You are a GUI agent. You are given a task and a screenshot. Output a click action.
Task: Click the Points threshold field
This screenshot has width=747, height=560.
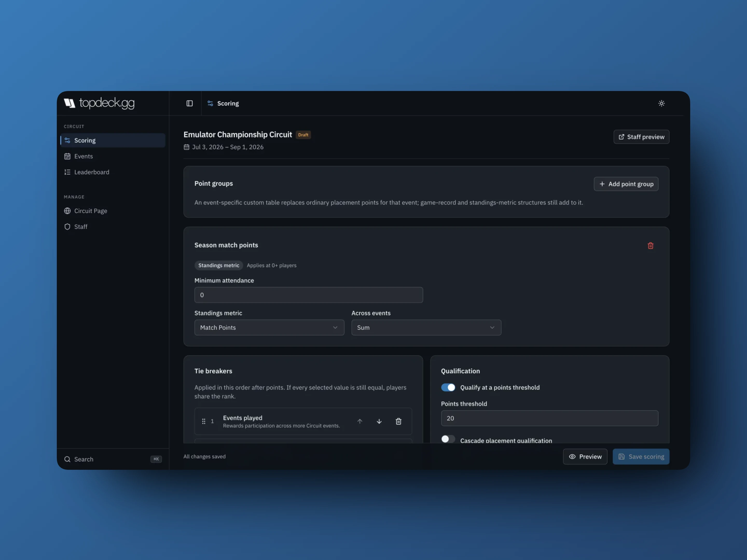(x=549, y=418)
